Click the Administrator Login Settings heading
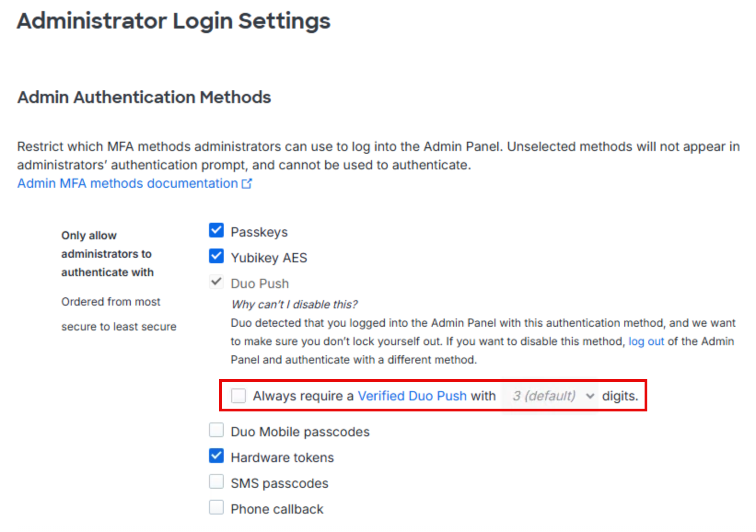756x532 pixels. (174, 21)
